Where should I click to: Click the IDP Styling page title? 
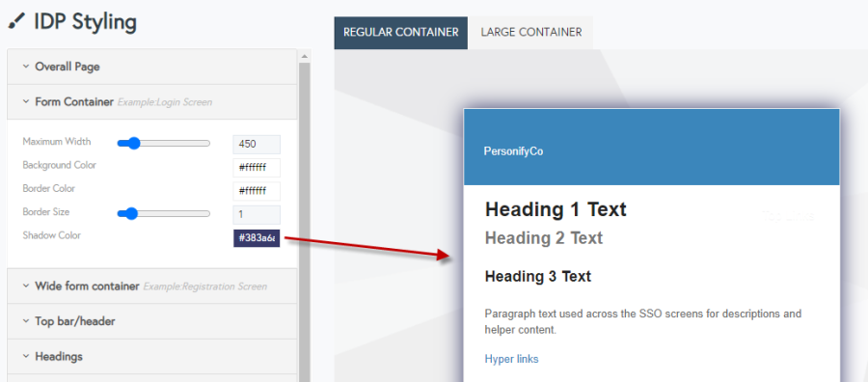click(x=85, y=22)
